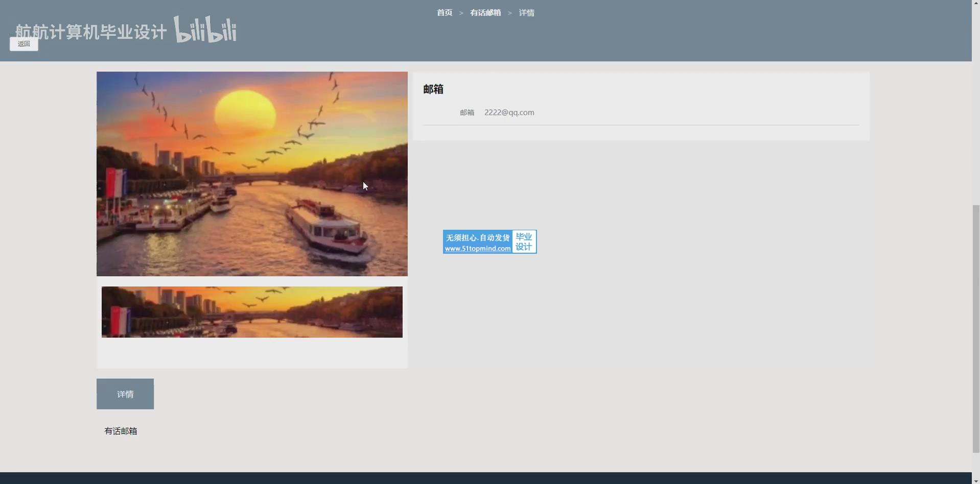Click the scrollbar down arrow

pos(976,480)
